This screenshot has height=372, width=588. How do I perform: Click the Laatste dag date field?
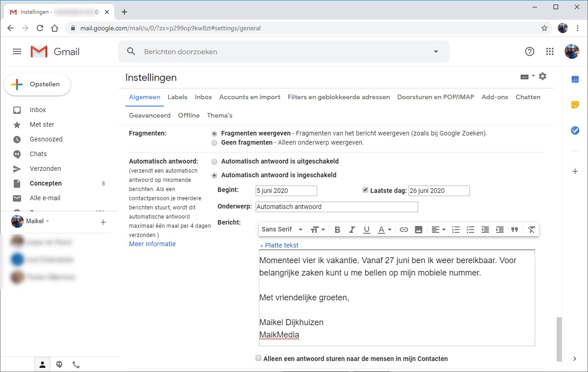coord(439,191)
